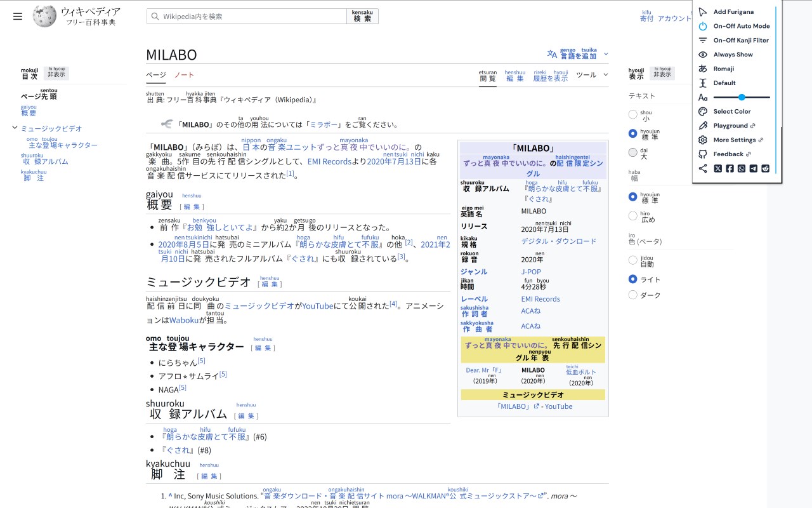Open the 履歴を表示 history tab
Viewport: 812px width, 508px height.
[x=551, y=76]
